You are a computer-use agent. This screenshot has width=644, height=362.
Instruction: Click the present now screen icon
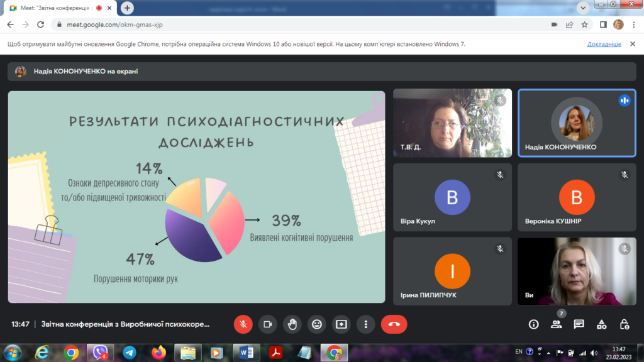coord(341,324)
